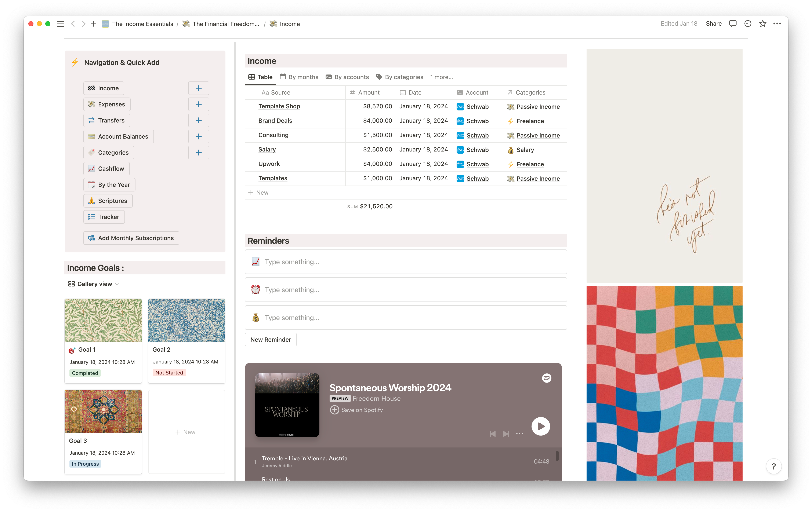Open Spotify player more options dots
The width and height of the screenshot is (812, 512).
[519, 434]
